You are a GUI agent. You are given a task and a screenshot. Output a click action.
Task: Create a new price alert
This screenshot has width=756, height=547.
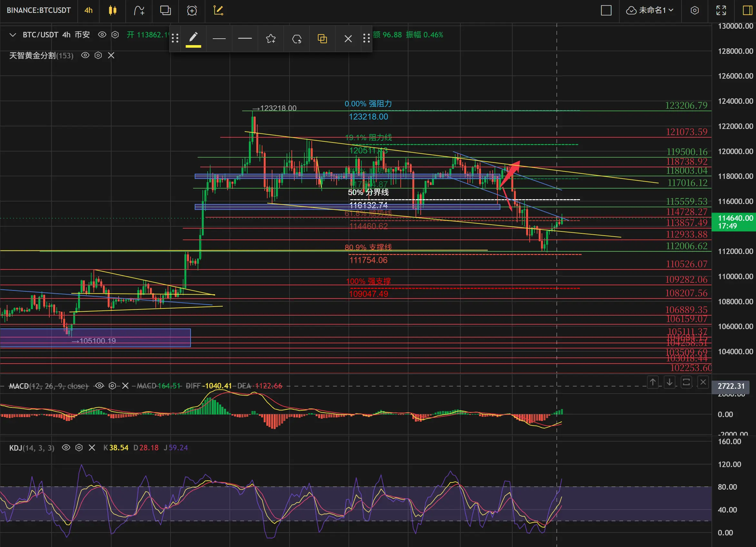[x=192, y=10]
